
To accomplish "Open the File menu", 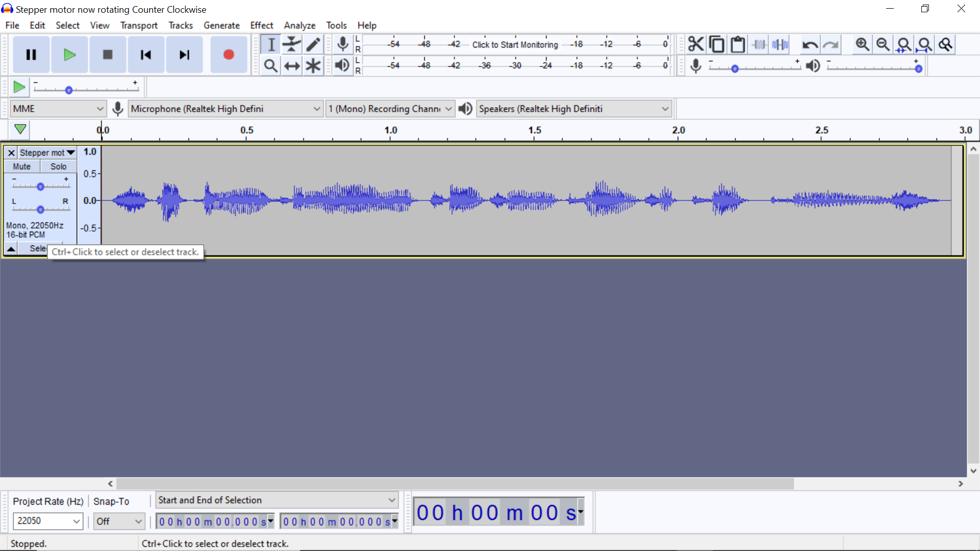I will [x=12, y=25].
